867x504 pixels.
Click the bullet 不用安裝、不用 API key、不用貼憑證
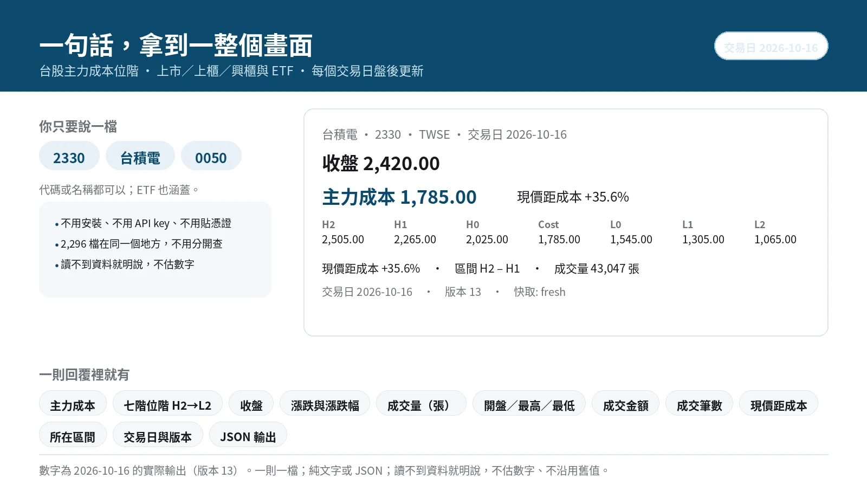pos(146,223)
